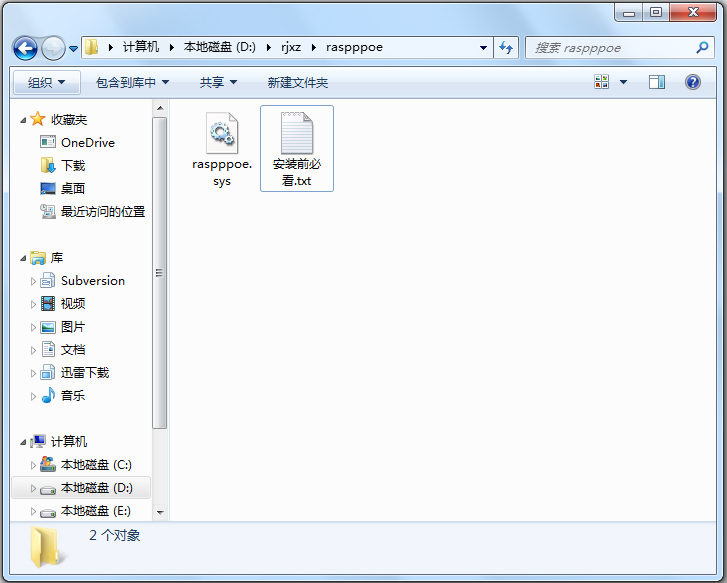Open the 组织 dropdown menu
This screenshot has width=727, height=583.
tap(46, 82)
